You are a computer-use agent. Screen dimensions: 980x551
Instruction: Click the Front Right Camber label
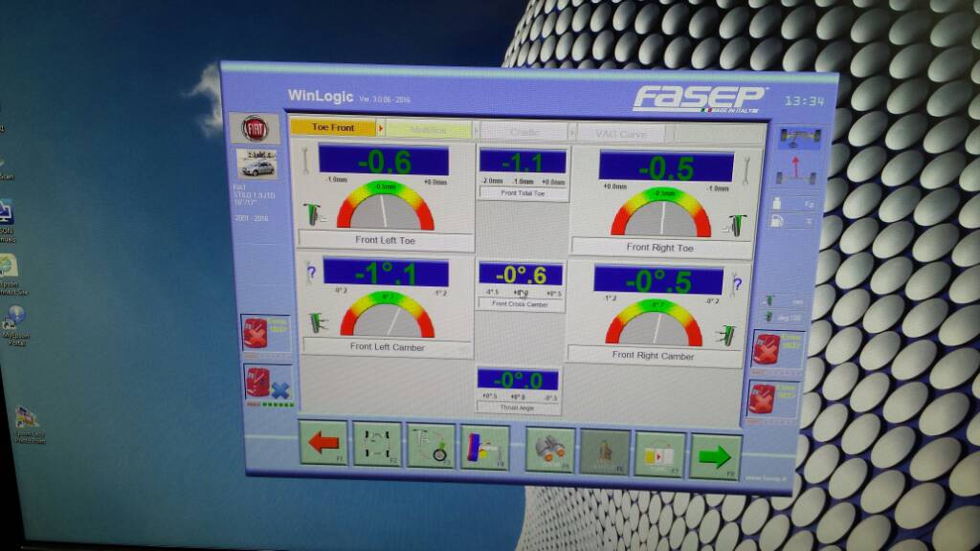[653, 356]
